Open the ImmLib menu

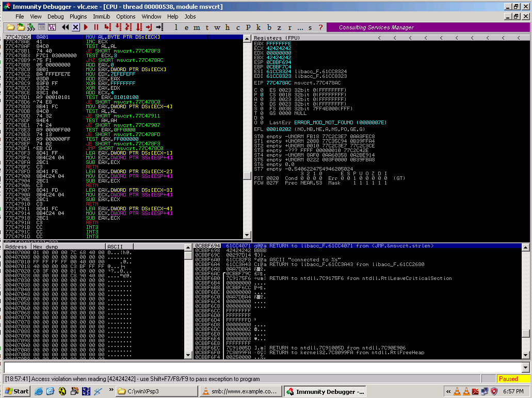[x=101, y=16]
